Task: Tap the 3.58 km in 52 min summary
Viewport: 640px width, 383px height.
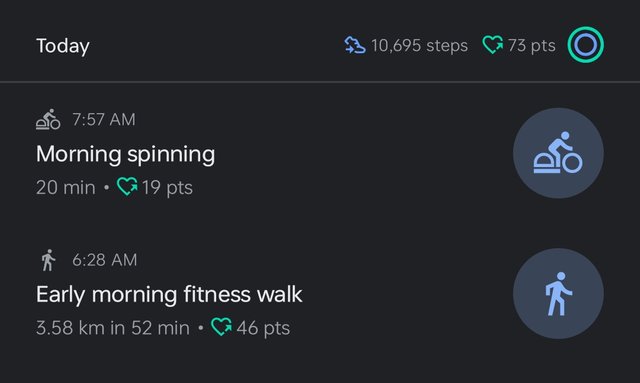Action: 113,328
